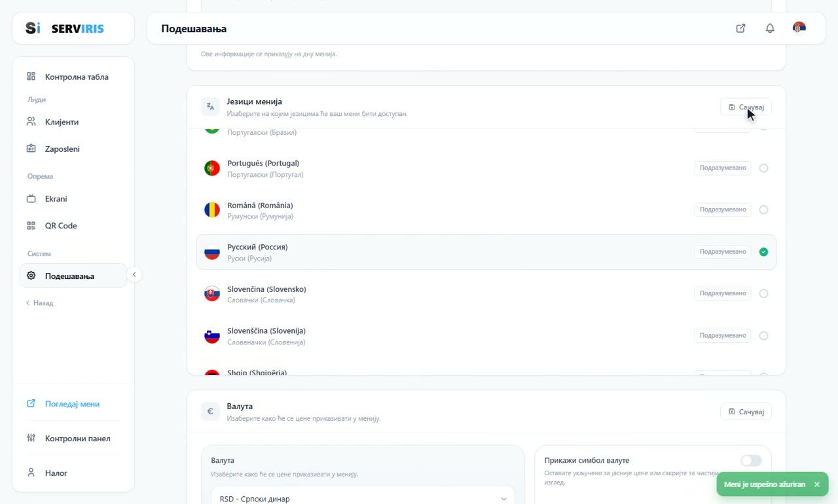Click the Клијенти people icon
This screenshot has height=504, width=838.
coord(31,122)
